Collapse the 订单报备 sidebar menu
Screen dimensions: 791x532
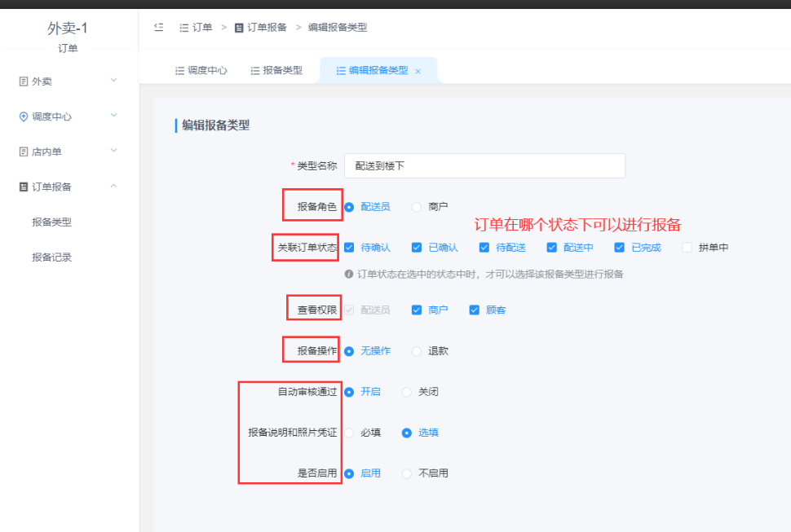(114, 186)
